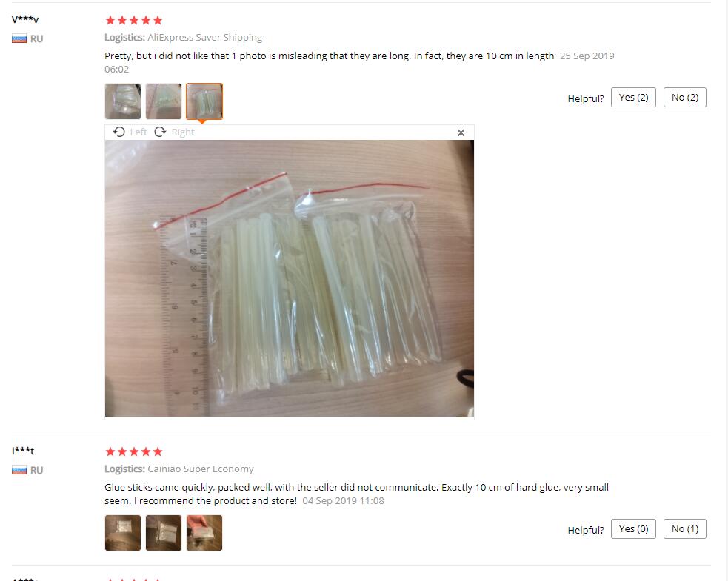Close the enlarged photo viewer
The image size is (728, 581).
[461, 132]
